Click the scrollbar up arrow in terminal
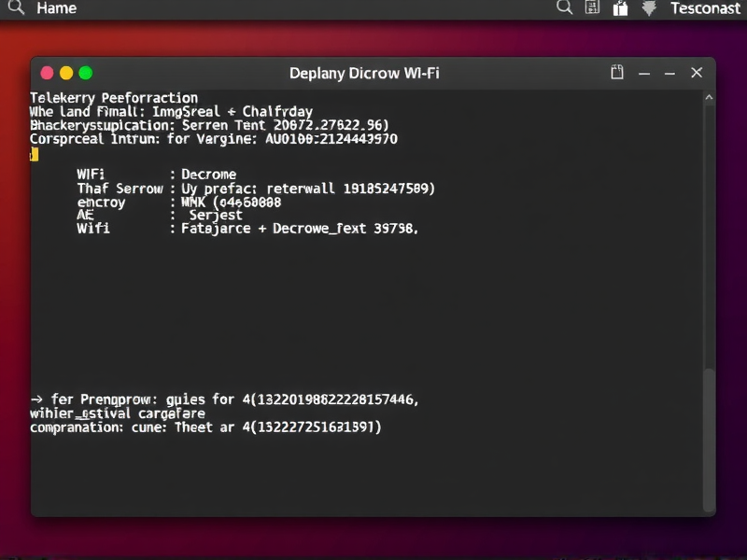 click(x=709, y=96)
